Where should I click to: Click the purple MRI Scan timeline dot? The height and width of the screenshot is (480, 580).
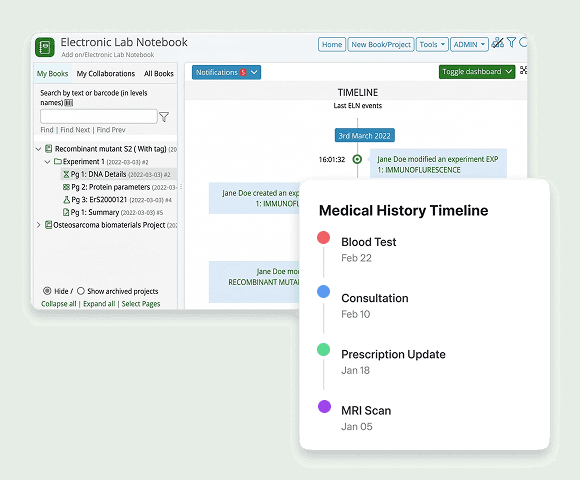[x=324, y=406]
